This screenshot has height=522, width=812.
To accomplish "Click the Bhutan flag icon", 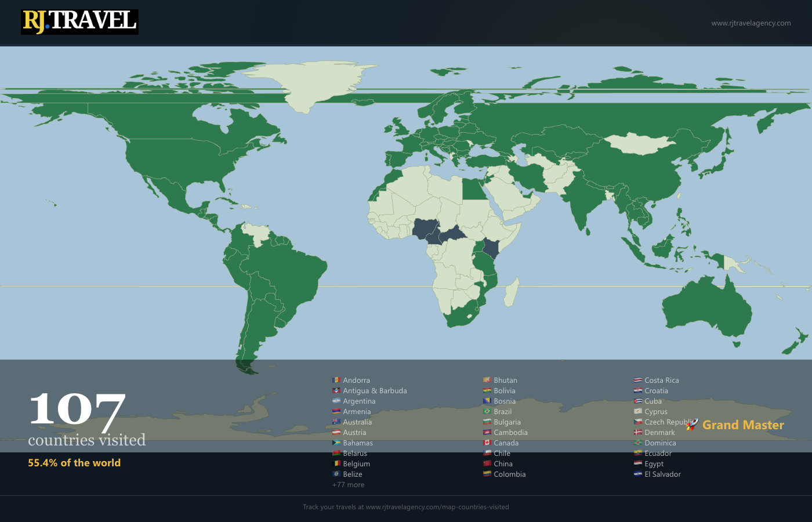I will click(x=487, y=380).
